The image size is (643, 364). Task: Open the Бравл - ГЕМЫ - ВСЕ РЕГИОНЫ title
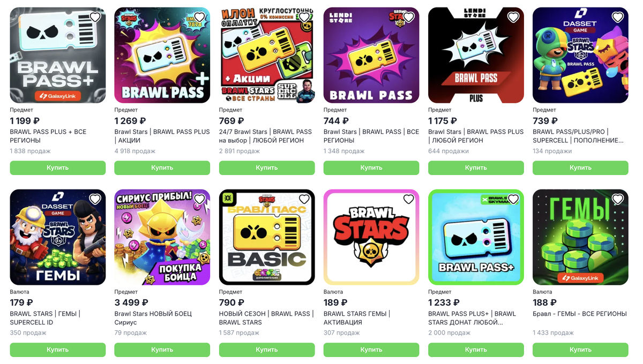[579, 314]
